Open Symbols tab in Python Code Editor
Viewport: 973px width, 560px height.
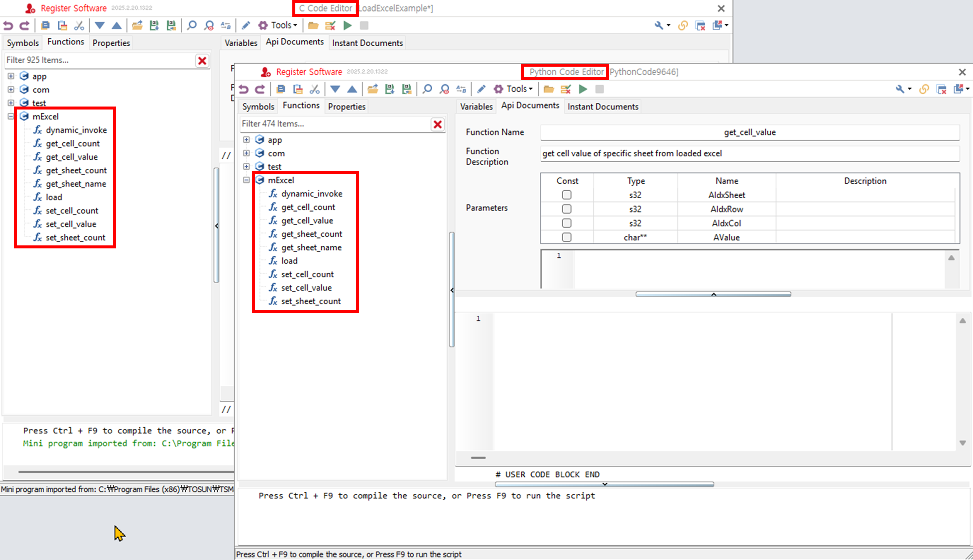tap(258, 107)
